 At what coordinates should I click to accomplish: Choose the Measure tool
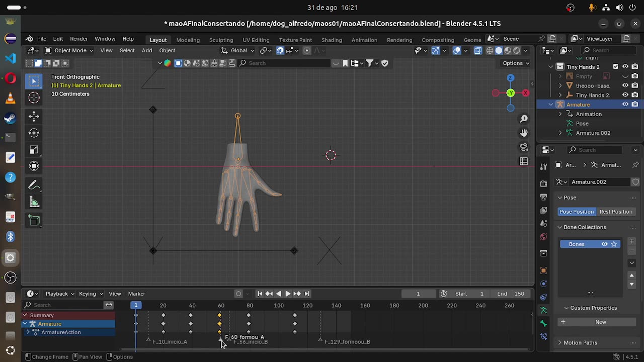tap(34, 202)
